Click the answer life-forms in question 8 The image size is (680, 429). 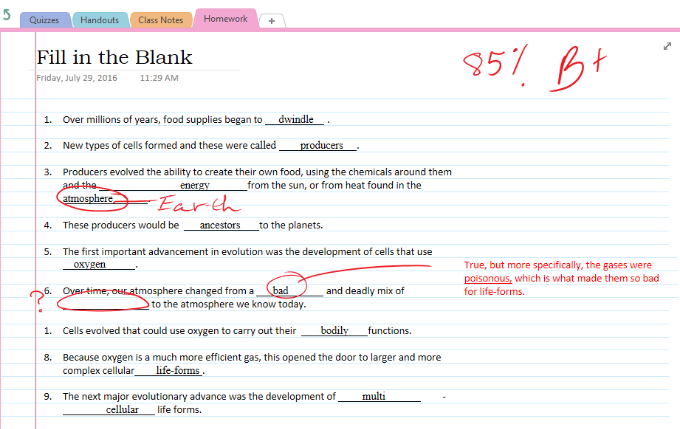177,370
